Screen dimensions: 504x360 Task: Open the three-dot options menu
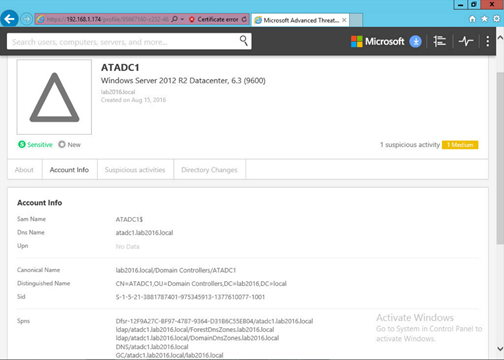click(488, 41)
